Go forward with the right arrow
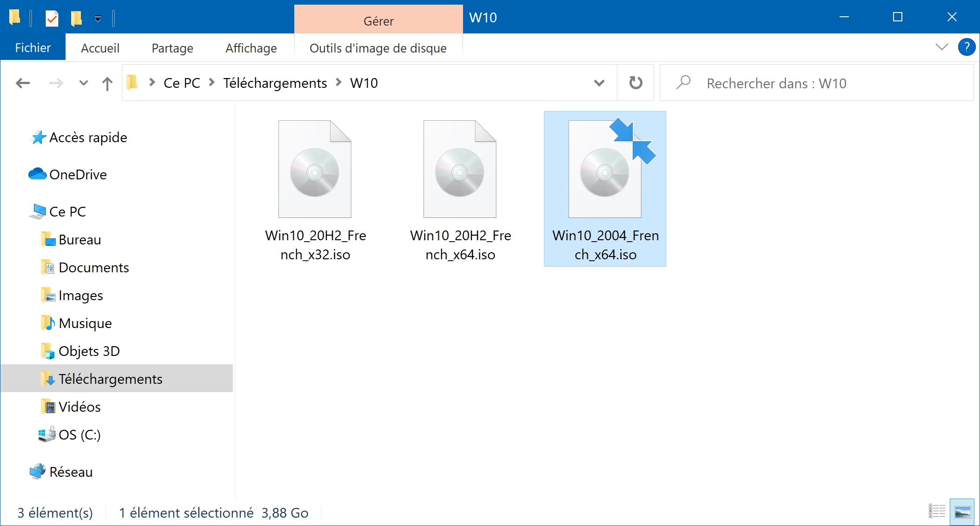 tap(56, 83)
